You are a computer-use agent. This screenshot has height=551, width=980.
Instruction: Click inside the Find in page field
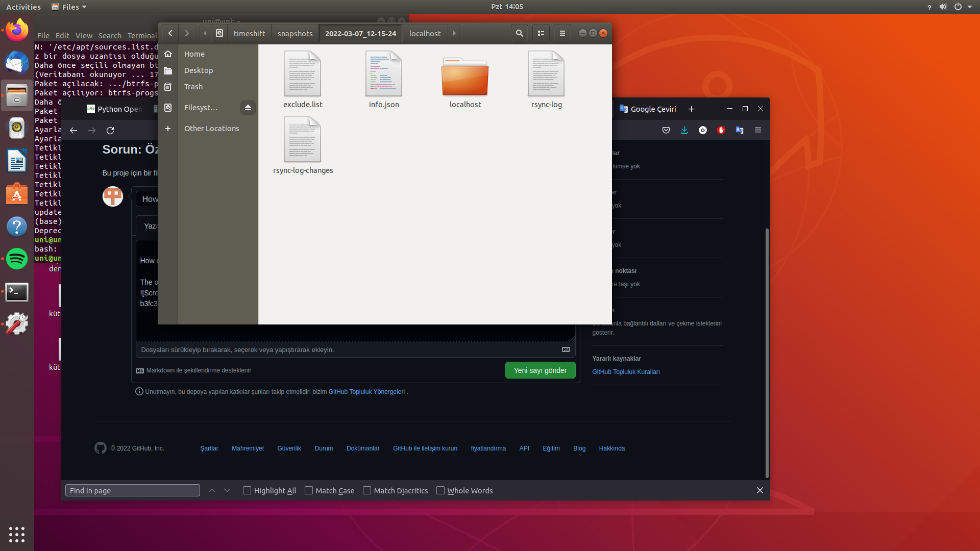132,490
